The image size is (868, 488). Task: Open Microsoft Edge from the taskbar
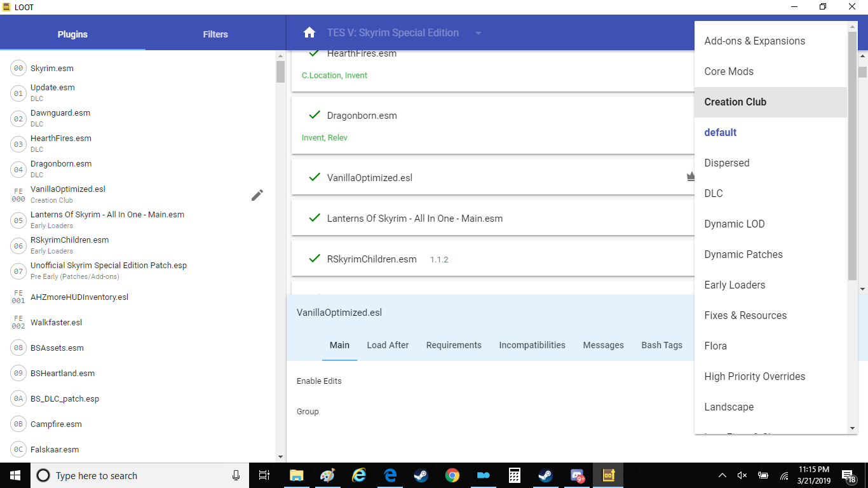tap(390, 475)
